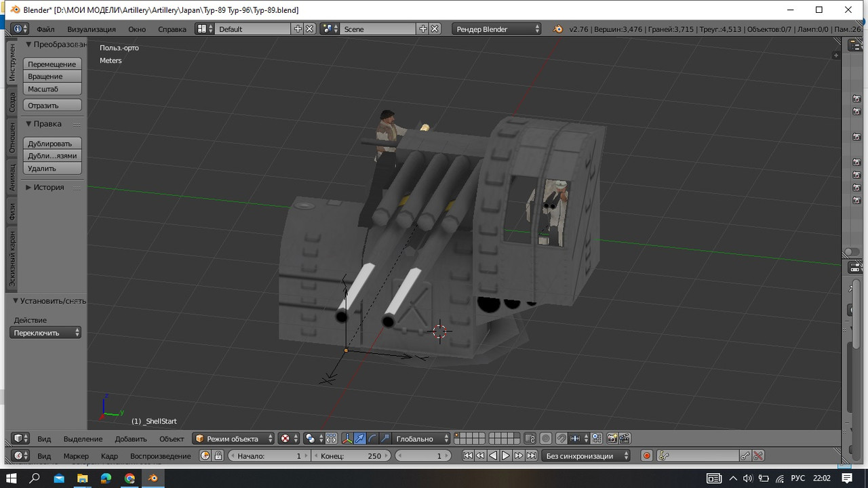Open the Маркер menu in timeline
The image size is (868, 488).
[x=76, y=456]
